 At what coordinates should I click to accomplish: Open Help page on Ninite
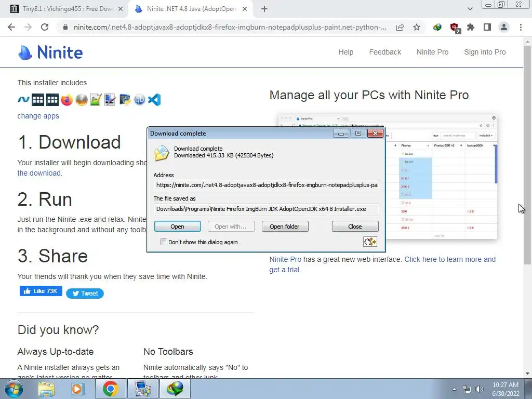pos(345,52)
